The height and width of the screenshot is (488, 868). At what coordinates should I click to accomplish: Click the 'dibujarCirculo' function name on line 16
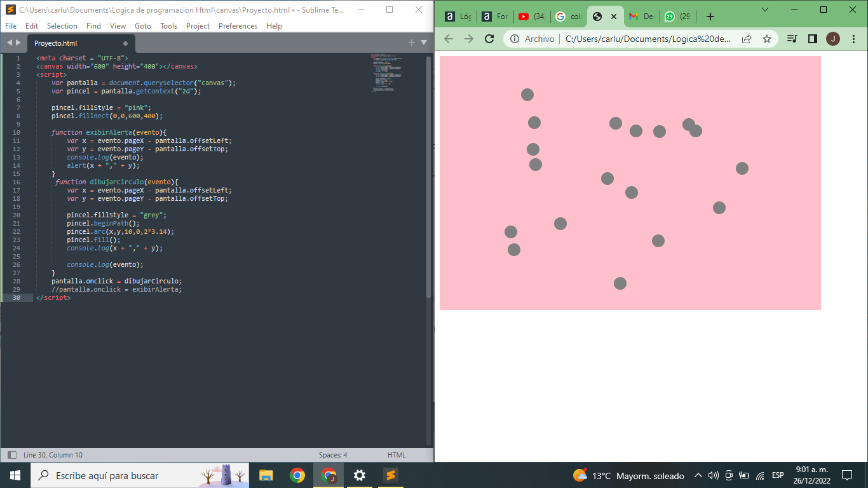pyautogui.click(x=117, y=182)
